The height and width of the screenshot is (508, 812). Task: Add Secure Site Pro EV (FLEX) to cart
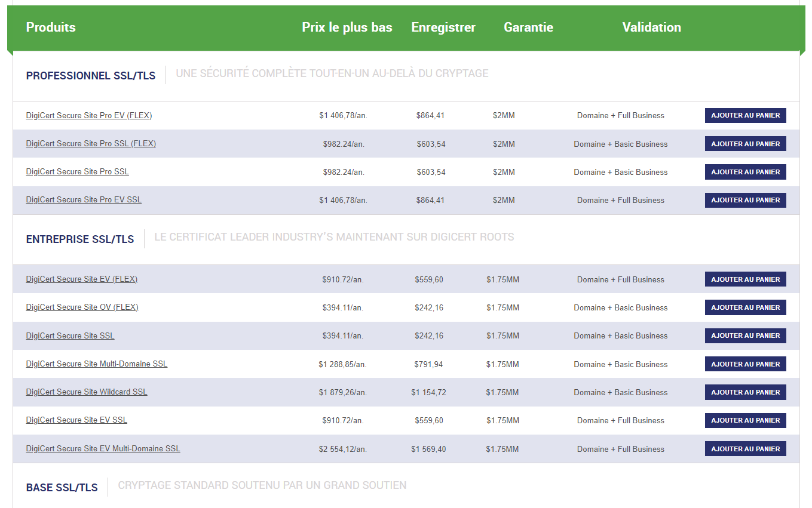tap(746, 115)
